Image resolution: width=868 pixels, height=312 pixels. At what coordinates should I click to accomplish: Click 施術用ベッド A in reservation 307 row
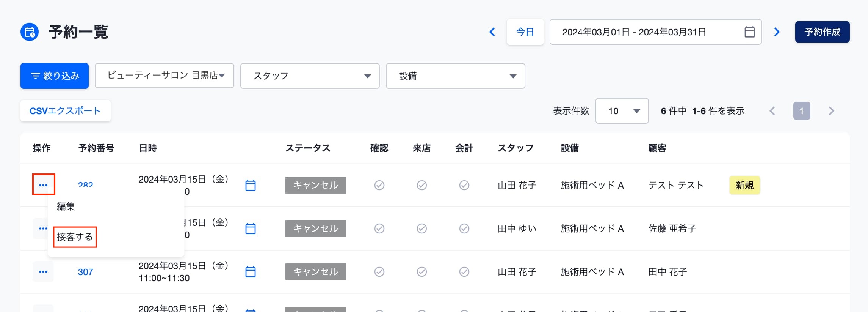point(592,272)
